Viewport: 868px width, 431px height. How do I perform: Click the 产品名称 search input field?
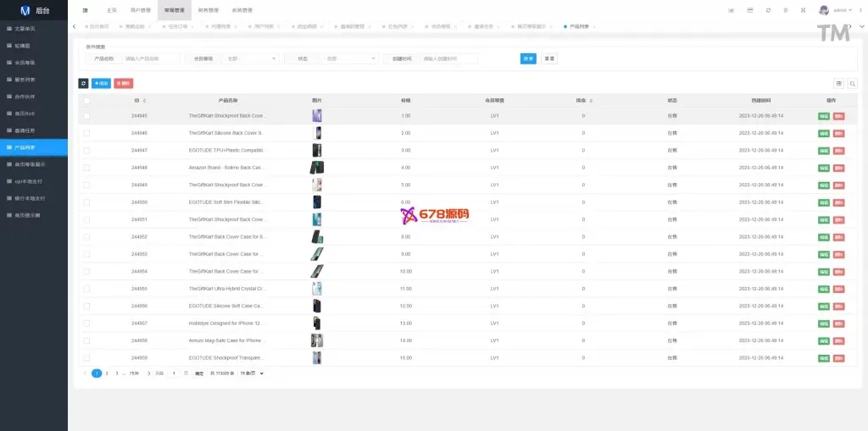pyautogui.click(x=151, y=59)
